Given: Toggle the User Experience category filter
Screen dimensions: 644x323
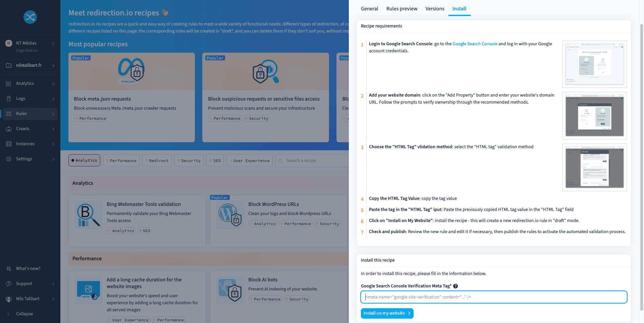Looking at the screenshot, I should [250, 161].
